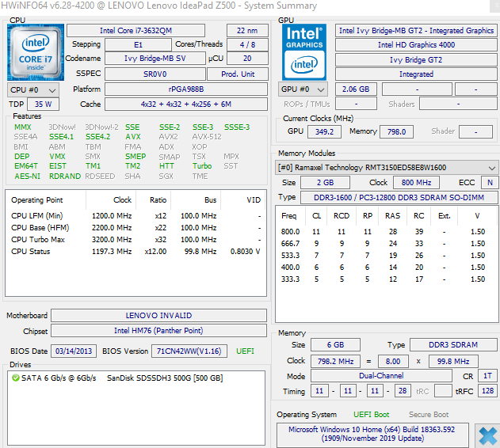Click the RDRAND feature label
Viewport: 500px width, 448px height.
(x=65, y=177)
